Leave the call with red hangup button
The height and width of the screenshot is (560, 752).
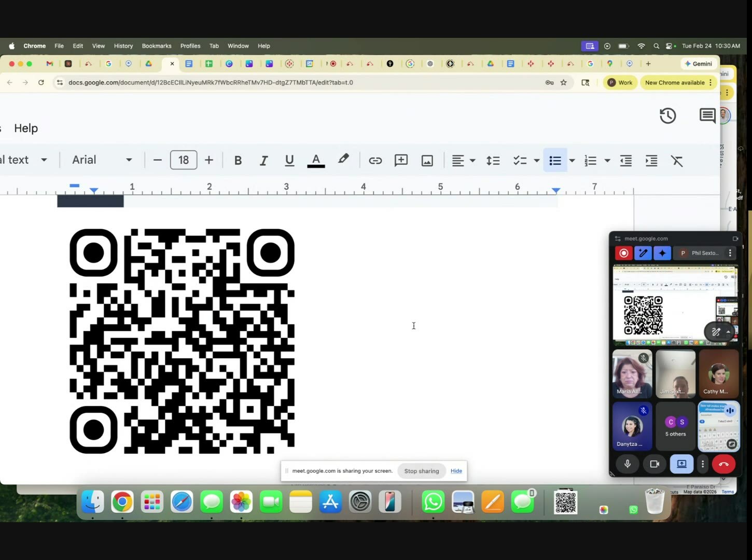(x=724, y=464)
